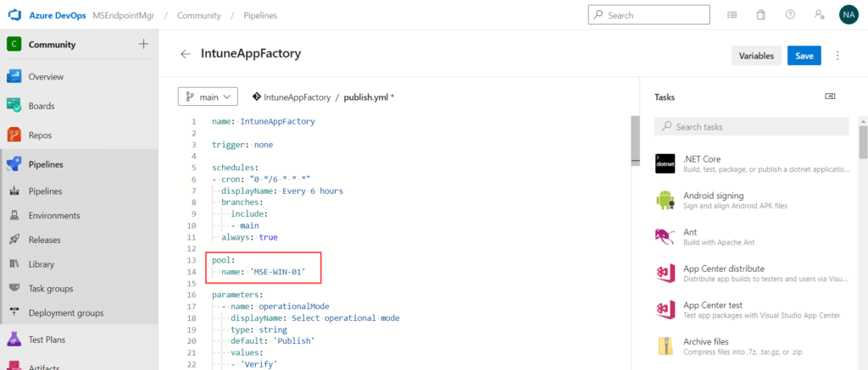Viewport: 868px width, 370px height.
Task: Click 'name: IntuneAppFactory' on line 1
Action: [x=264, y=122]
